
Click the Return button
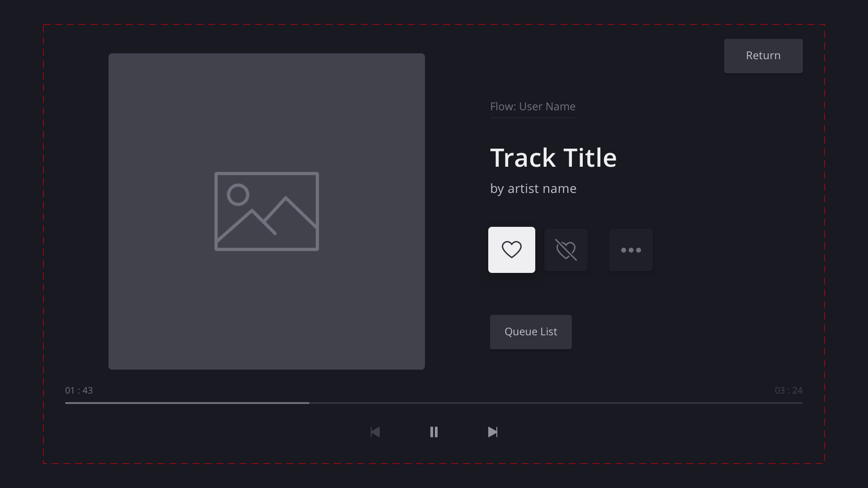(x=763, y=56)
